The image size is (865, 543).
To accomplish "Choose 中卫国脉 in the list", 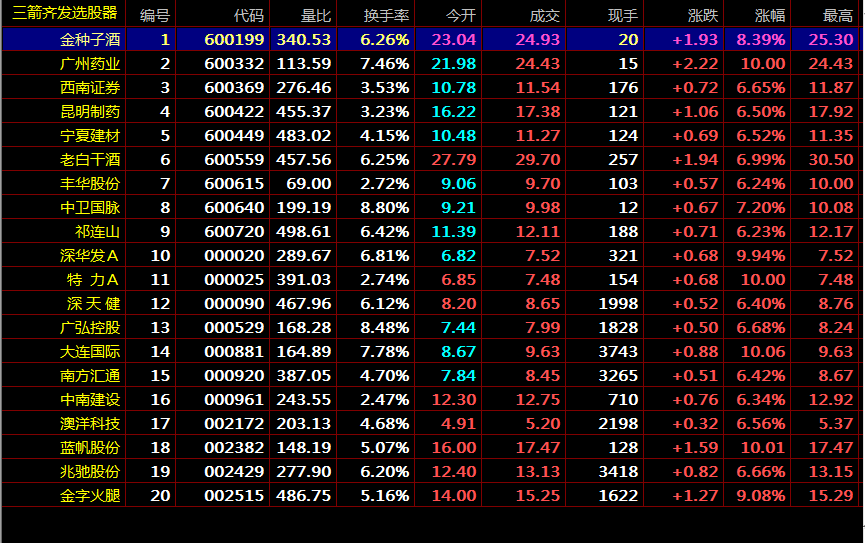I will (90, 207).
